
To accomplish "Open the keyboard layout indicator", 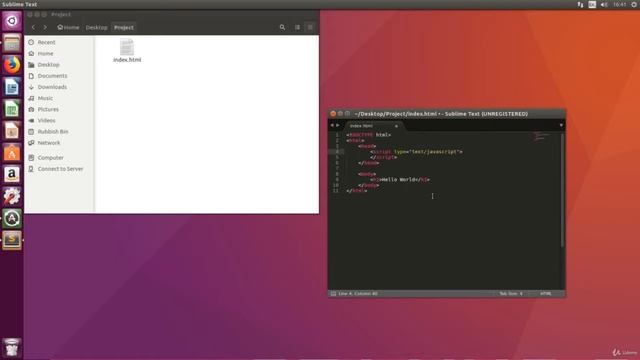I will (592, 4).
